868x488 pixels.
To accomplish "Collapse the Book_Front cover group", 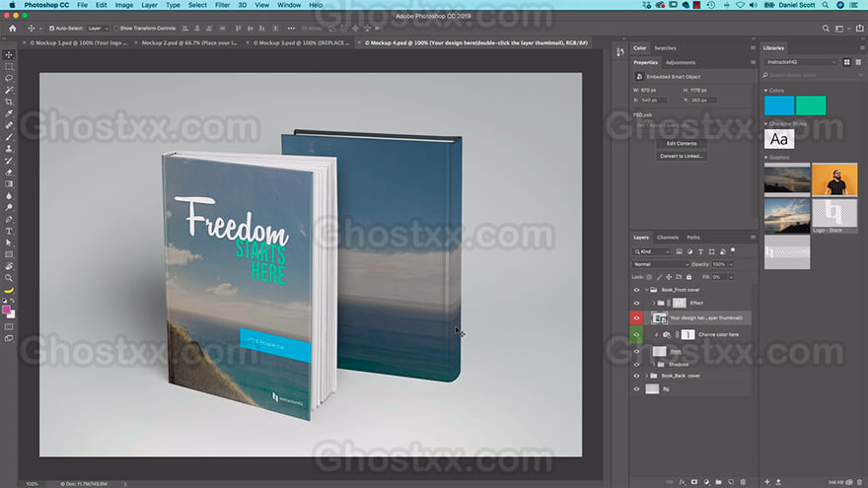I will coord(646,290).
